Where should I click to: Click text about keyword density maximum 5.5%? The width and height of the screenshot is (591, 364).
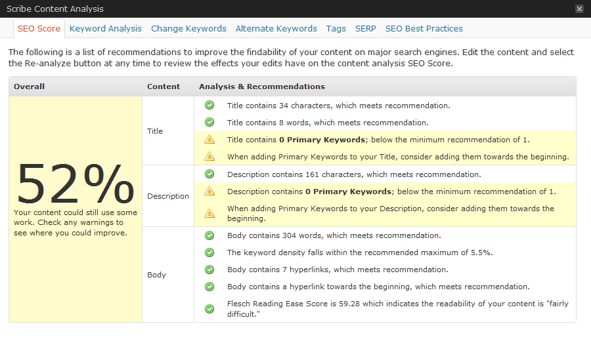click(x=360, y=253)
